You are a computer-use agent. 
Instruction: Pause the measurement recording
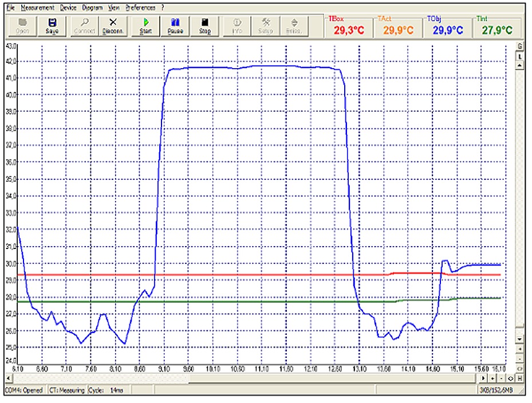tap(175, 25)
